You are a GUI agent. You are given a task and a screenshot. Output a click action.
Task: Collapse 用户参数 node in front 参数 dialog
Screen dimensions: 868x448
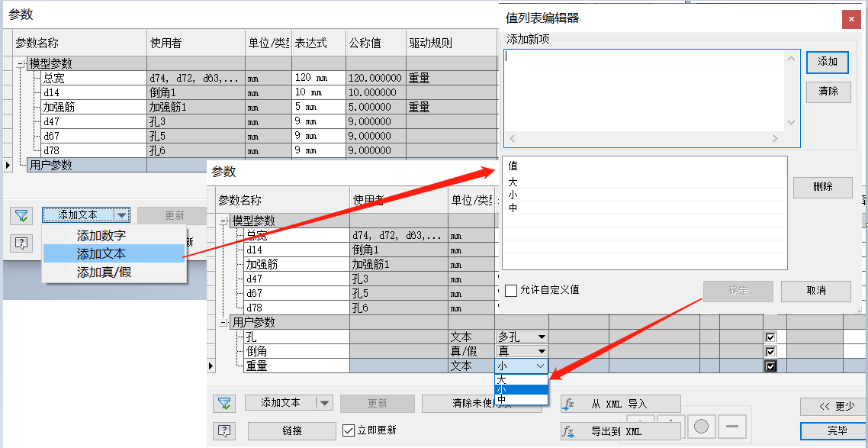(223, 322)
